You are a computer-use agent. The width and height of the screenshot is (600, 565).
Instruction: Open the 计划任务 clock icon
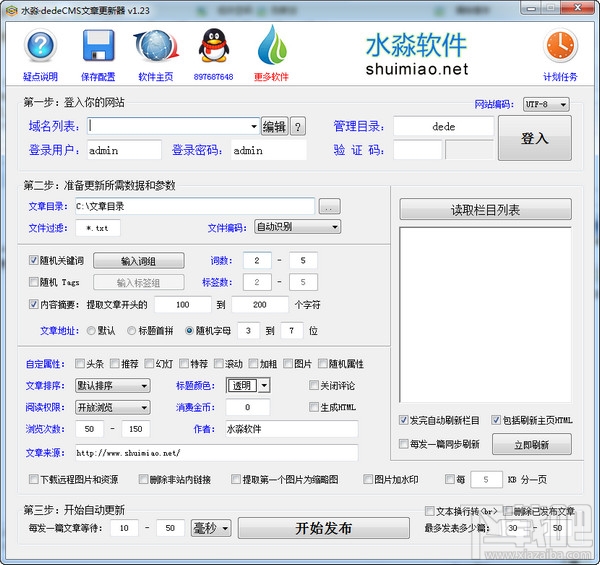tap(560, 46)
